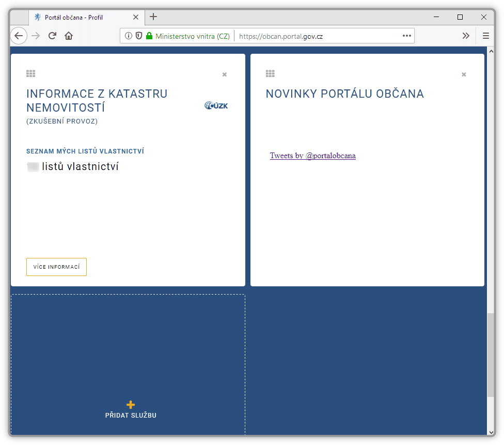This screenshot has width=504, height=445.
Task: Go to the browser Home icon
Action: pyautogui.click(x=69, y=36)
